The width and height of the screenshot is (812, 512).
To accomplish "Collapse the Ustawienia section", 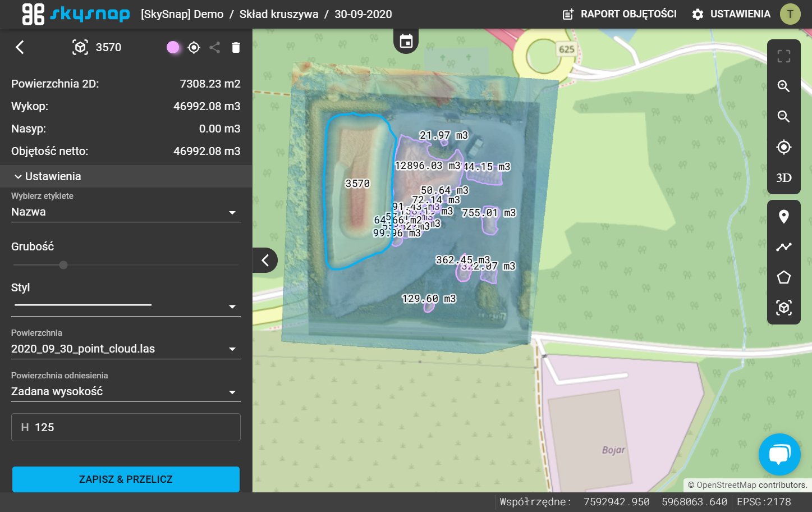I will pyautogui.click(x=126, y=176).
